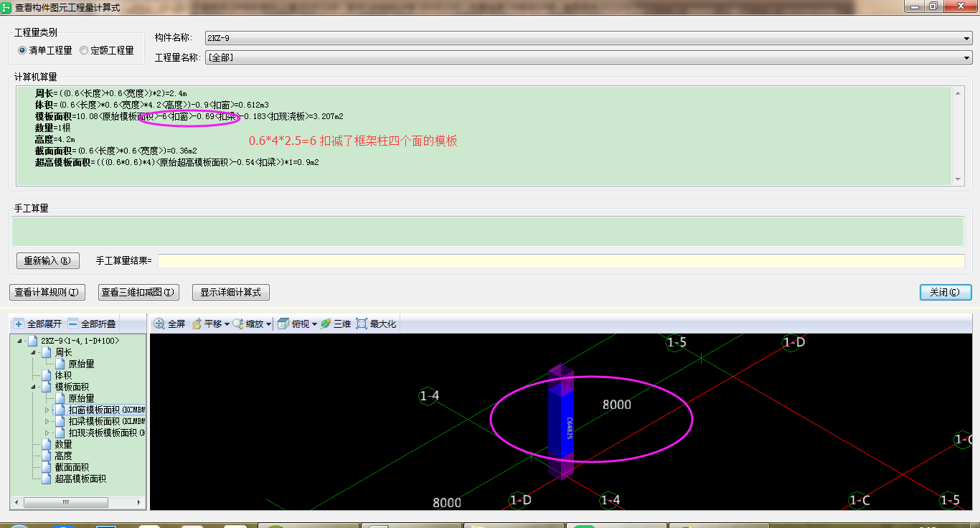Viewport: 980px width, 528px height.
Task: Switch to 三维 3D view
Action: pos(336,324)
